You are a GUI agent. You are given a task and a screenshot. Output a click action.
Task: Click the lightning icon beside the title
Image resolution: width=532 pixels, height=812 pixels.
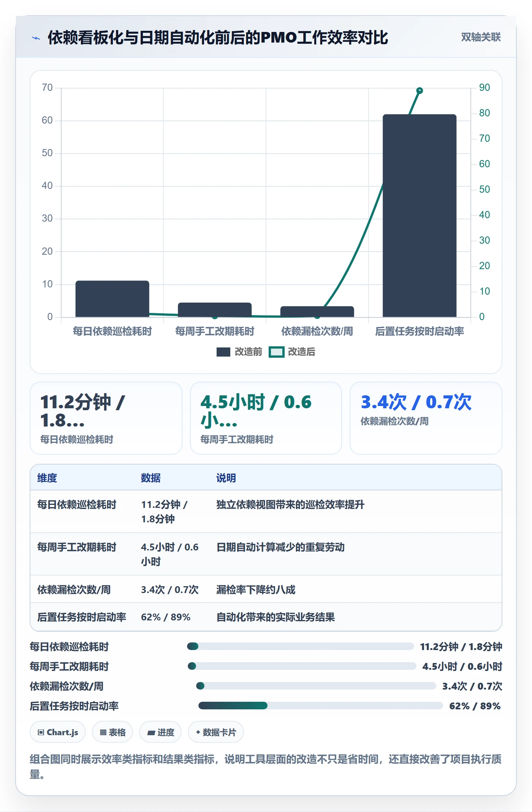36,38
